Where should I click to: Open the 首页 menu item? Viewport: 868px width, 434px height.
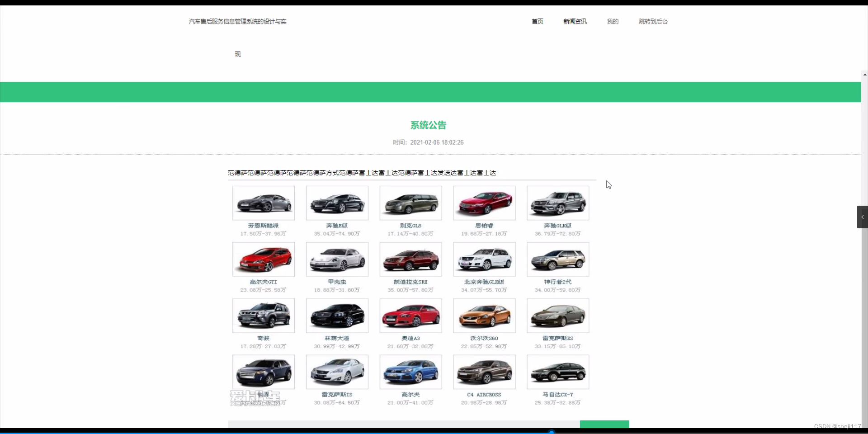pos(537,21)
